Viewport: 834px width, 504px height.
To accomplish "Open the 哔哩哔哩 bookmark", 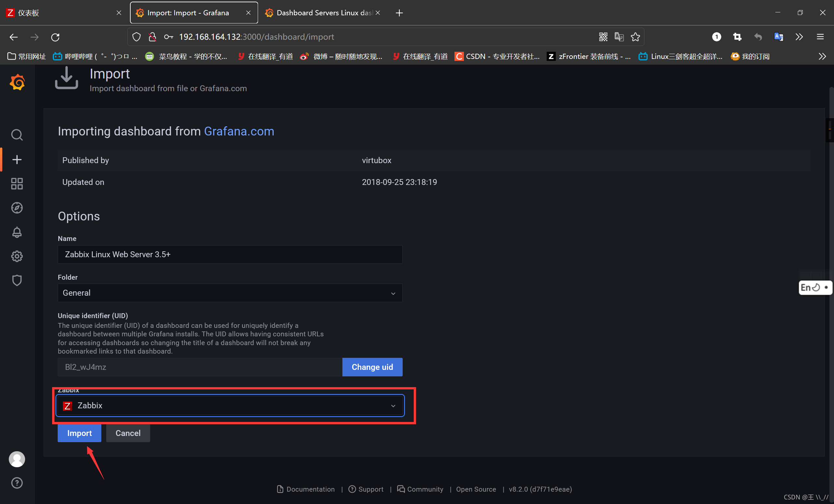I will [x=95, y=57].
